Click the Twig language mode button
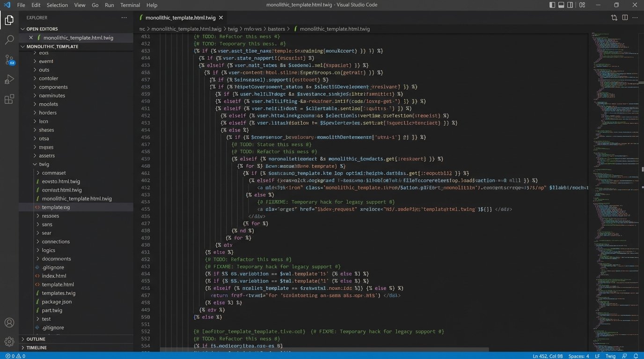Image resolution: width=644 pixels, height=359 pixels. (x=610, y=356)
